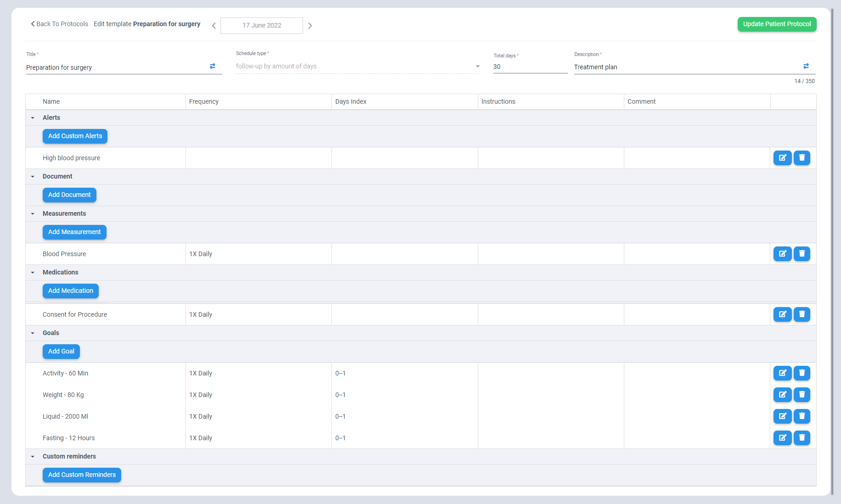Select the High blood pressure row name

click(71, 158)
